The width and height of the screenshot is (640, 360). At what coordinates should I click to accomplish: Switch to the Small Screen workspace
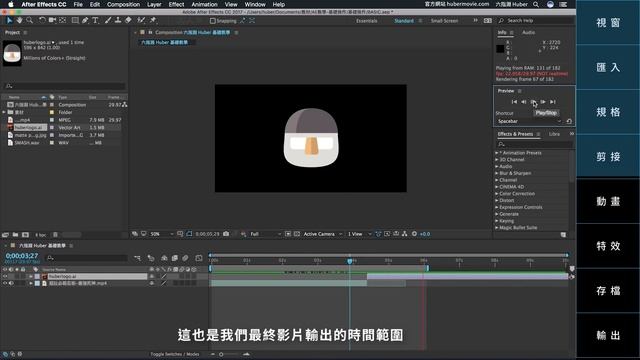coord(444,21)
